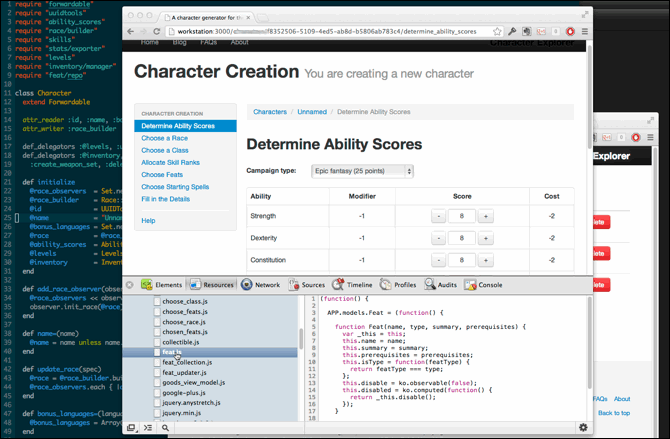The height and width of the screenshot is (439, 670).
Task: Click the browser back arrow
Action: (x=131, y=32)
